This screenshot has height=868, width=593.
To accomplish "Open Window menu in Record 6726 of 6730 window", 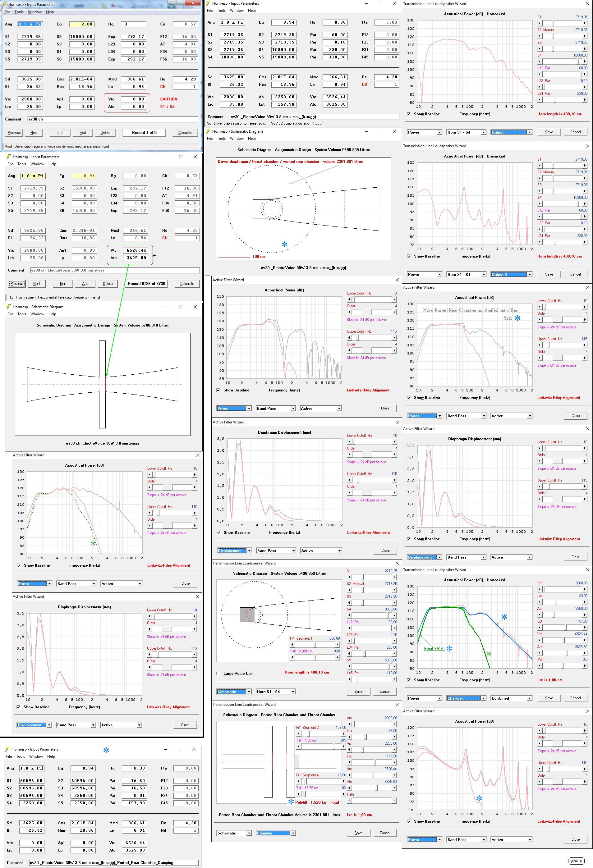I will (37, 164).
